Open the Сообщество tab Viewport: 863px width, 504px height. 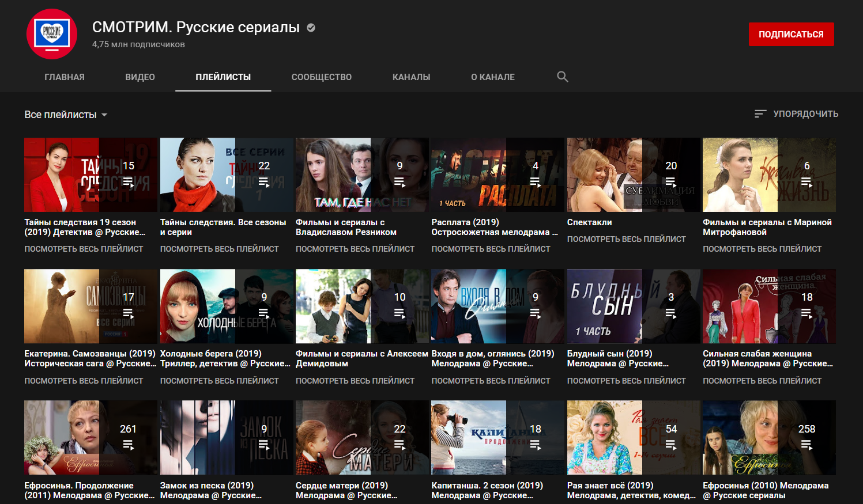pos(321,77)
